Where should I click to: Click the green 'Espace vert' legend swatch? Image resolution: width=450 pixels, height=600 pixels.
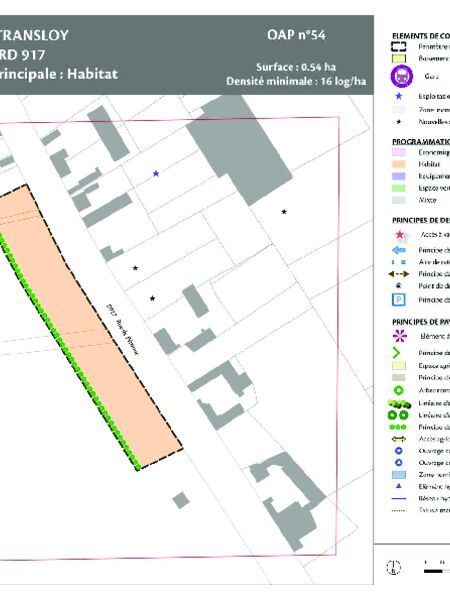399,188
